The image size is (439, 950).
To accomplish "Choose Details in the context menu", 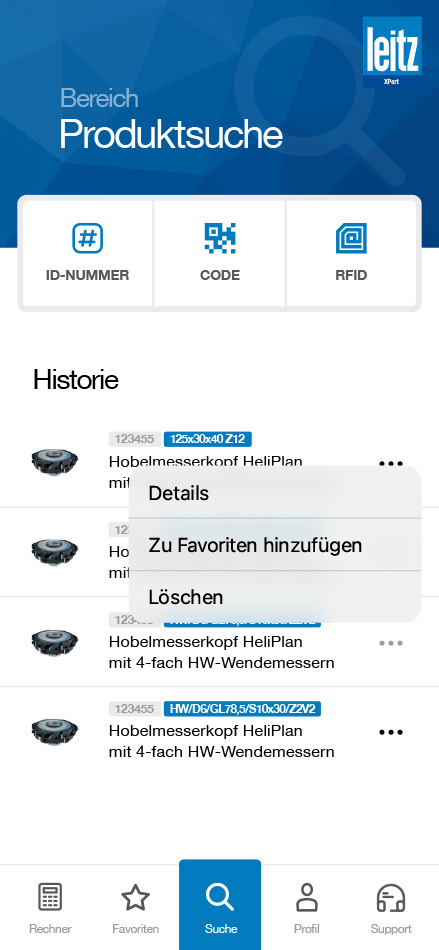I will coord(275,493).
